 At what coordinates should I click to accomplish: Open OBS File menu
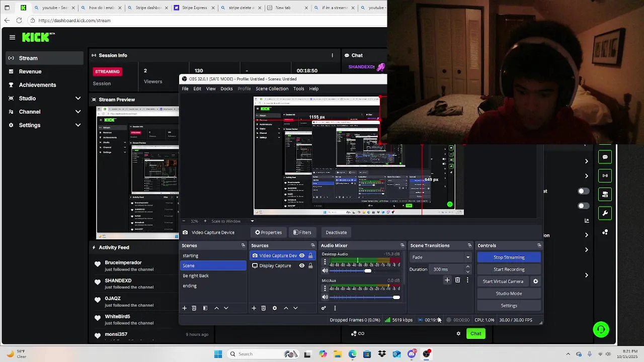[185, 89]
